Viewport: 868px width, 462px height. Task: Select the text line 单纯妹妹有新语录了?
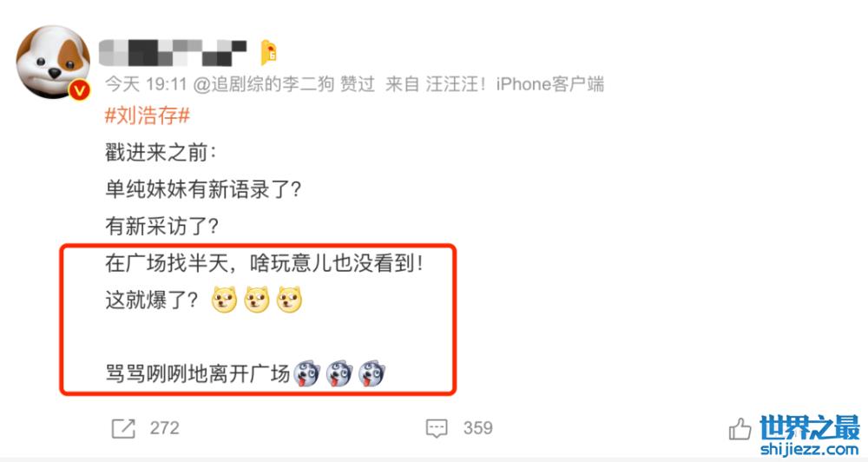coord(203,190)
